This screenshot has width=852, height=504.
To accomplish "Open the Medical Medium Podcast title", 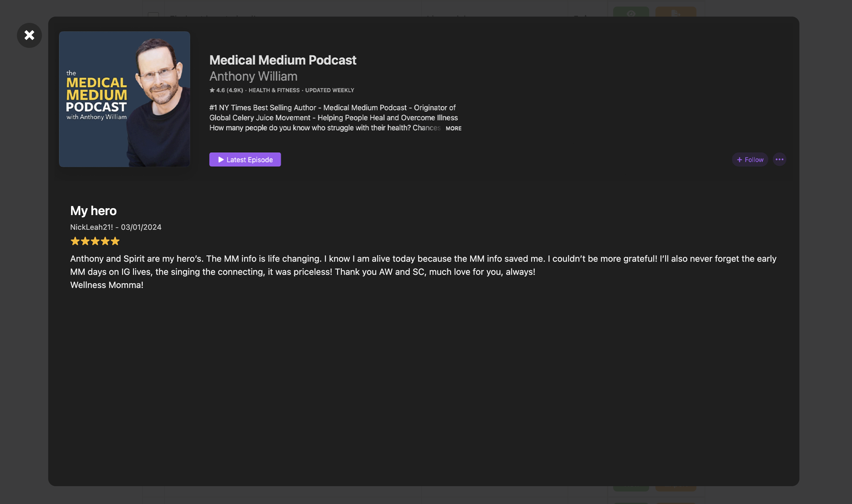I will (283, 60).
